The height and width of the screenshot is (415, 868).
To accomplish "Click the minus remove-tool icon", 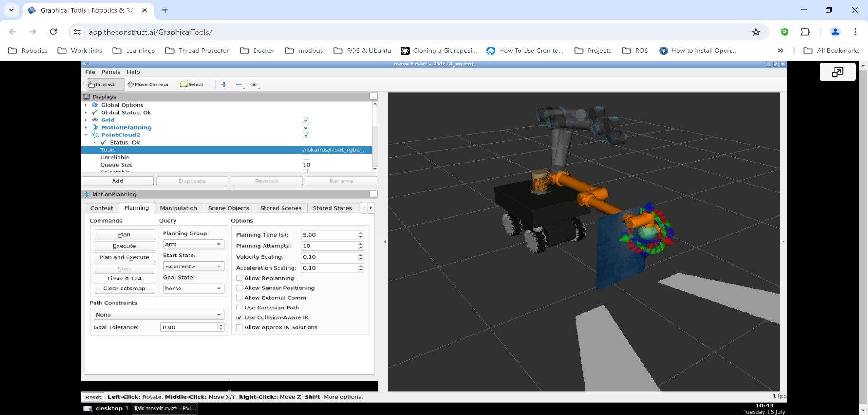I will [239, 84].
